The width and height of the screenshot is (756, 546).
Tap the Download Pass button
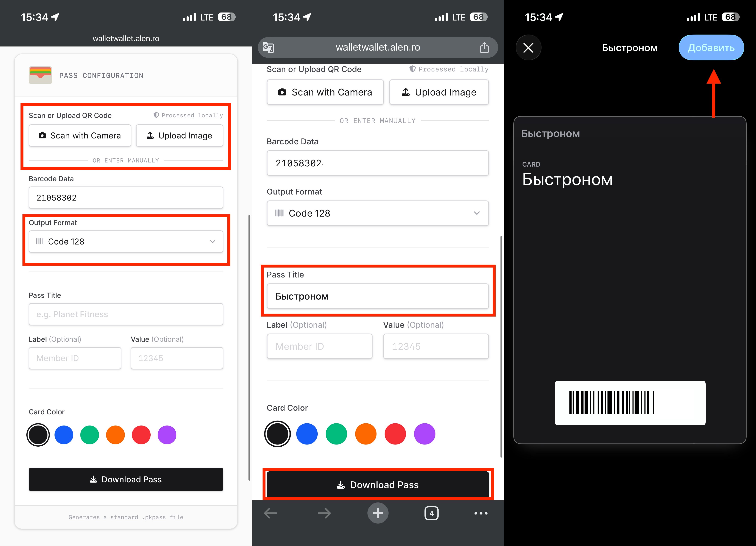click(x=378, y=485)
